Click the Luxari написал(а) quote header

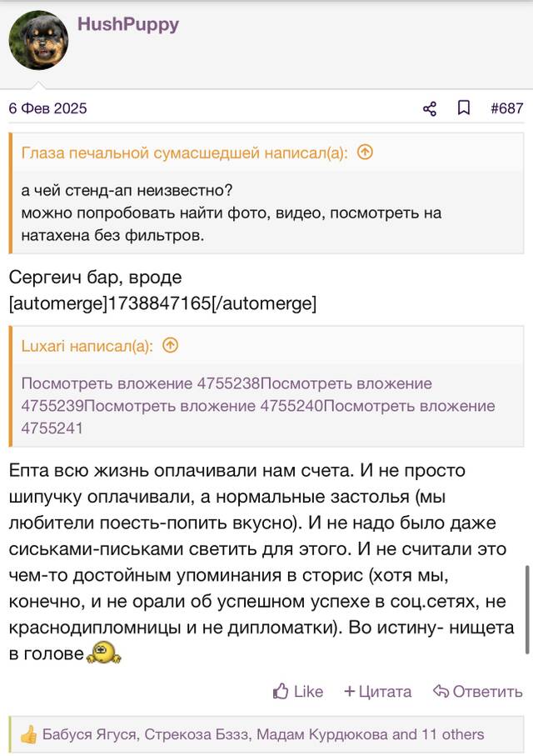[x=87, y=346]
